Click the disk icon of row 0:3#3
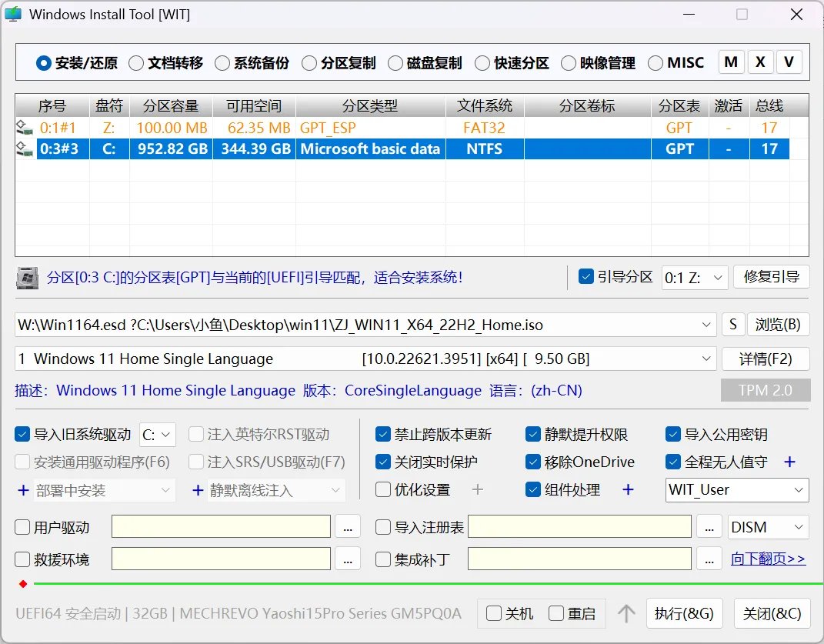 pyautogui.click(x=25, y=148)
